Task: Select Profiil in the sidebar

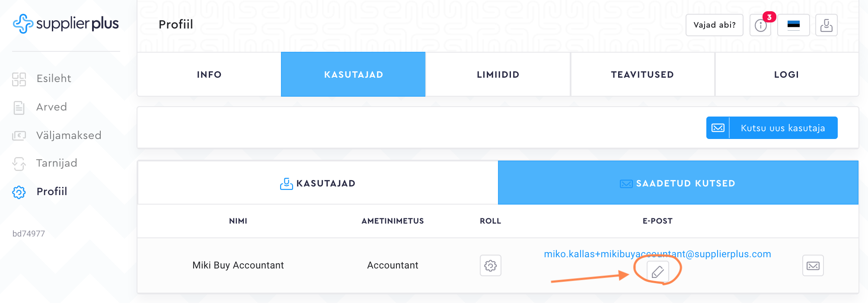Action: click(51, 192)
